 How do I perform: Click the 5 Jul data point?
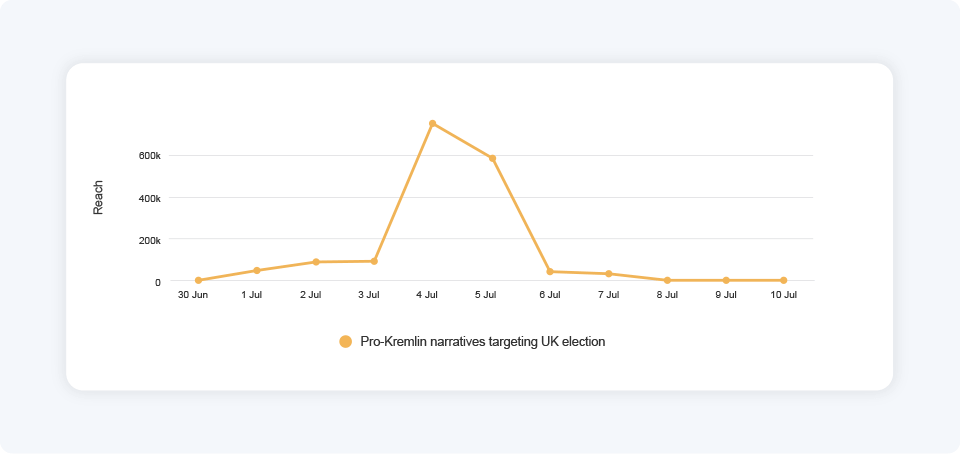click(492, 158)
